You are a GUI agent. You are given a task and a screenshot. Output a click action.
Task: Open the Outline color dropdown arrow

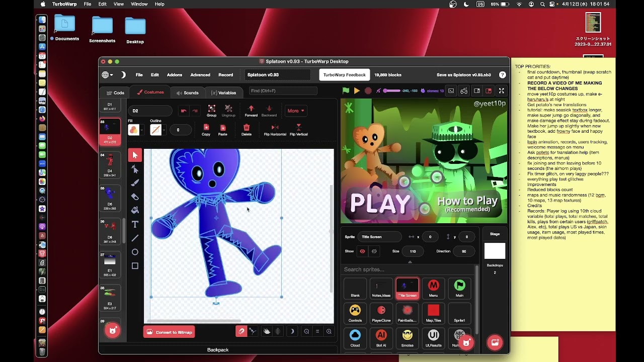coord(164,130)
